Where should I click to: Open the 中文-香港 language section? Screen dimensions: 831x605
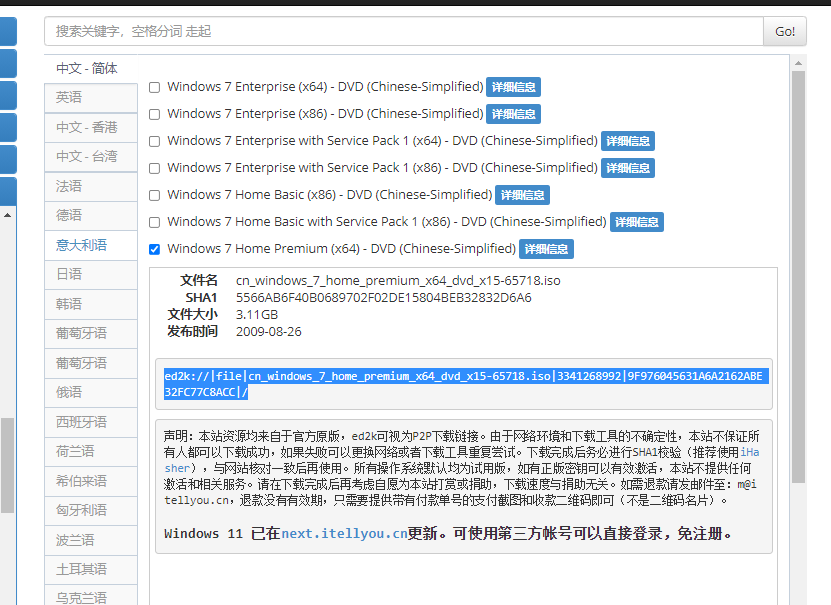coord(90,127)
